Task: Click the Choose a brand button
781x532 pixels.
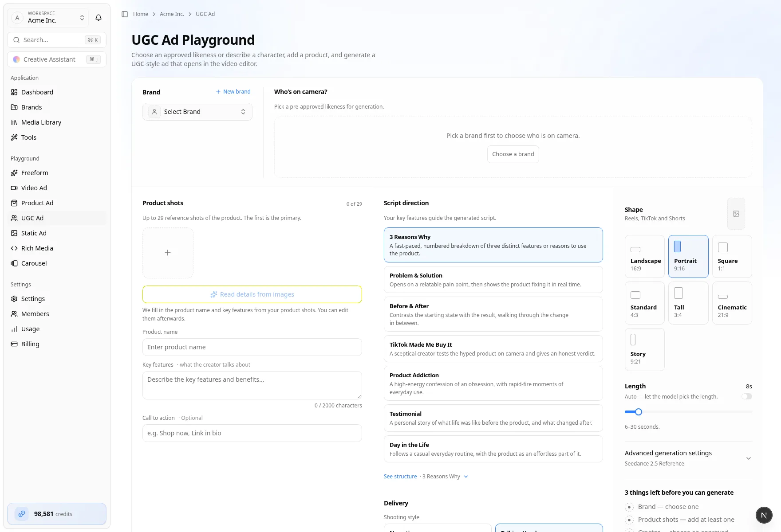Action: click(x=513, y=154)
